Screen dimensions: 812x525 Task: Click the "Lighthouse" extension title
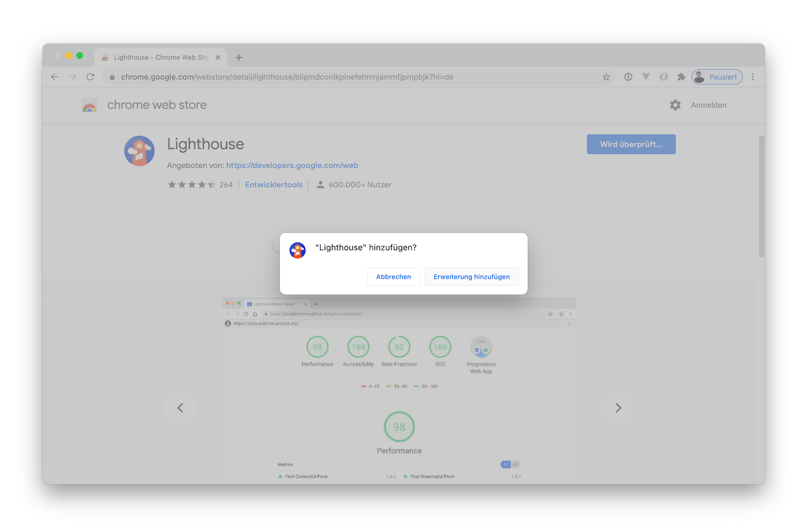pyautogui.click(x=205, y=144)
